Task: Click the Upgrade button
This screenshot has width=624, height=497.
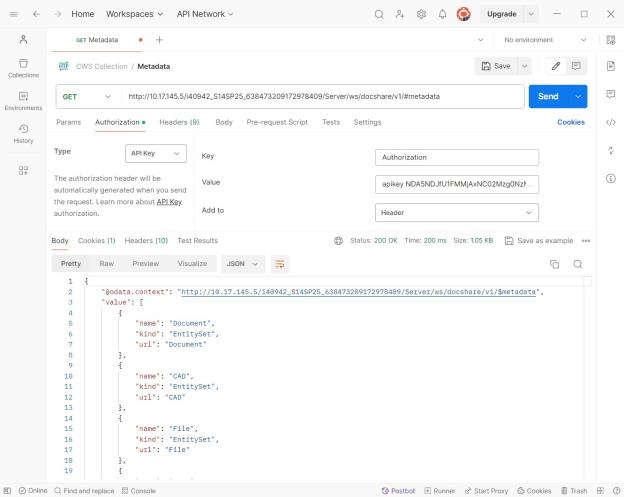Action: click(502, 14)
